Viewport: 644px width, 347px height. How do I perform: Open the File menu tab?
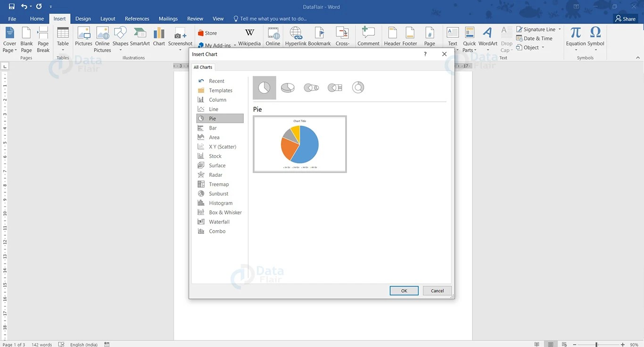tap(12, 19)
